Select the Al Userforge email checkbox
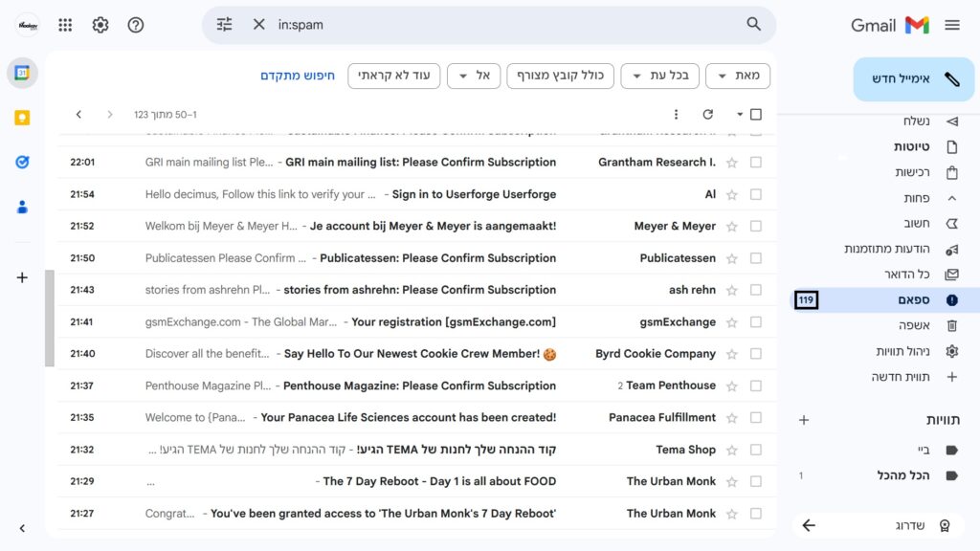The width and height of the screenshot is (980, 551). pyautogui.click(x=756, y=194)
